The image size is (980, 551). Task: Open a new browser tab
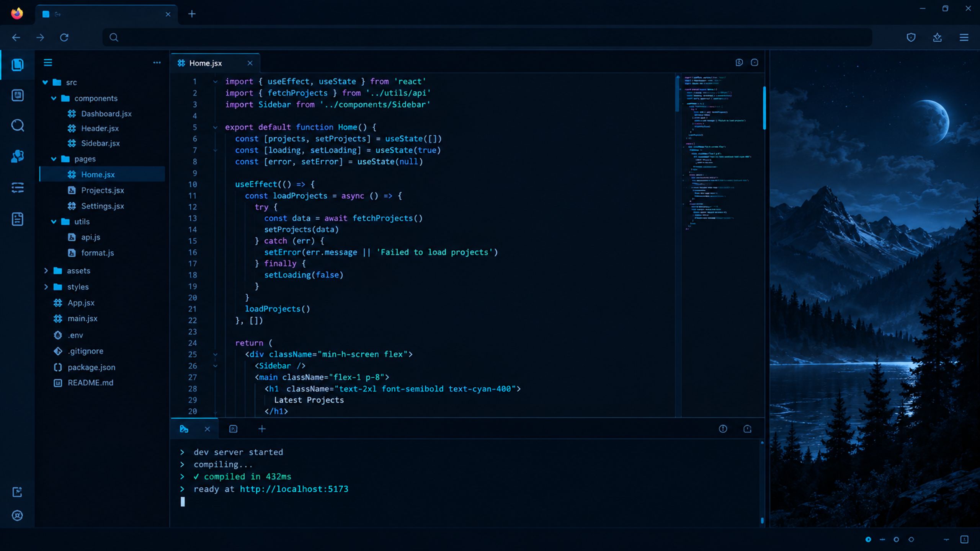tap(192, 14)
